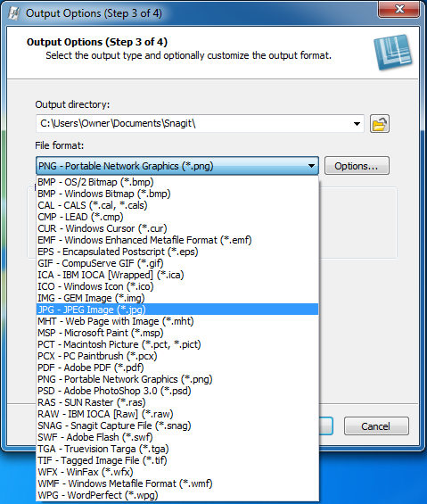Choose BMP - Windows Bitmap option
The width and height of the screenshot is (427, 504).
coord(177,194)
